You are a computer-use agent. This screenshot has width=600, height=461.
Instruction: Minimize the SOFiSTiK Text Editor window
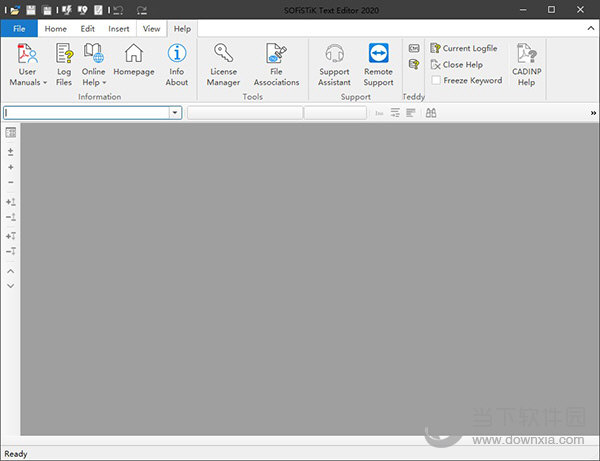pos(523,10)
